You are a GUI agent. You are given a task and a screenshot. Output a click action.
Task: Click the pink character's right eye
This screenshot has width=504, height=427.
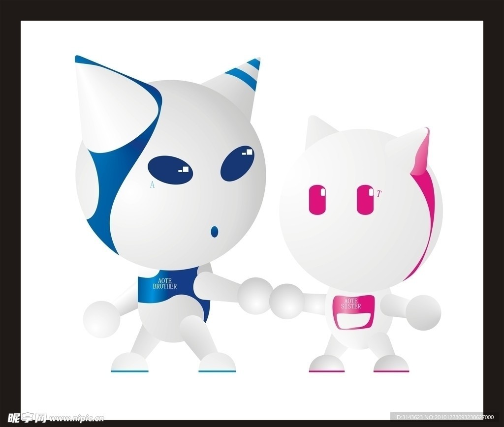365,200
